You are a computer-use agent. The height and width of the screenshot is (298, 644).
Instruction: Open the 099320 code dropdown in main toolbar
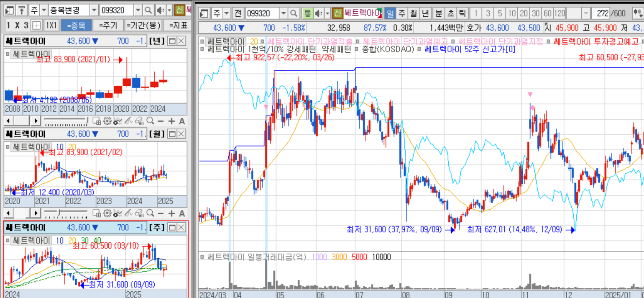[284, 13]
